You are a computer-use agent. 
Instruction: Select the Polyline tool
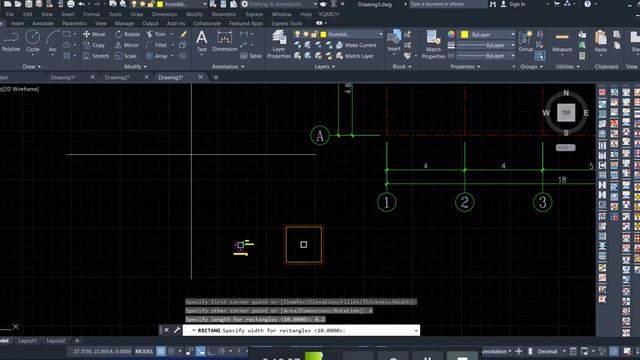11,41
